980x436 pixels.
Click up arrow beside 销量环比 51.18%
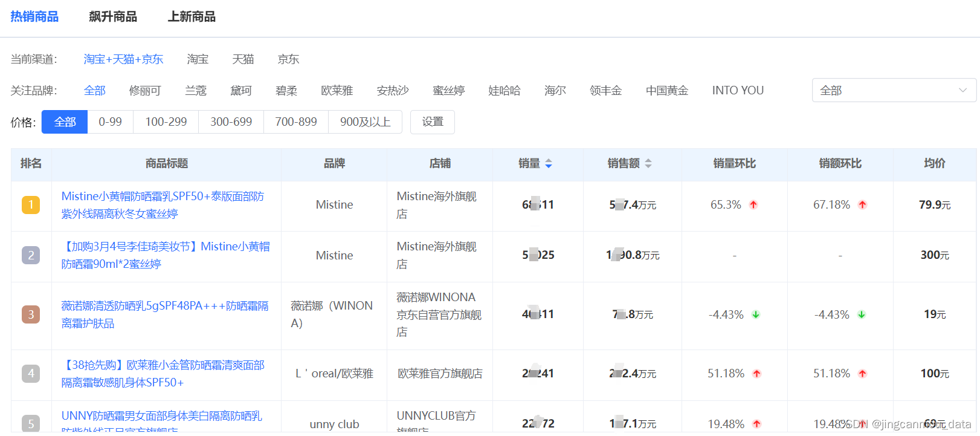point(757,374)
